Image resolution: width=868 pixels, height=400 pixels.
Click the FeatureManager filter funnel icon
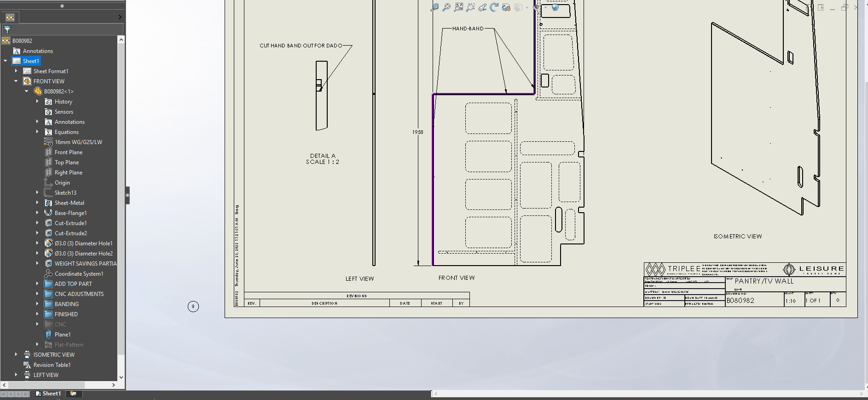[7, 29]
